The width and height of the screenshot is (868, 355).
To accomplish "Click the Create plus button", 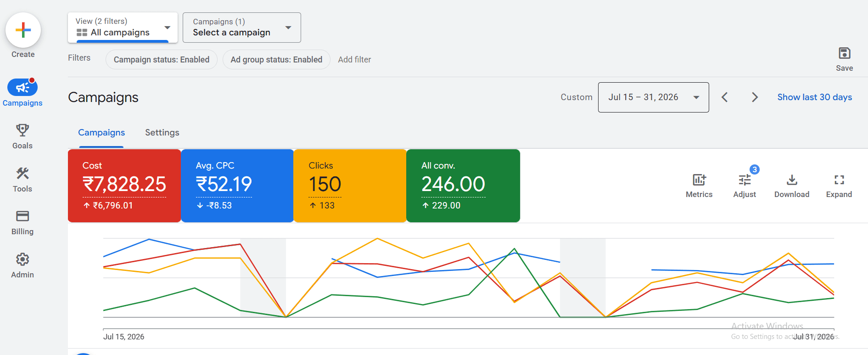I will (x=23, y=30).
